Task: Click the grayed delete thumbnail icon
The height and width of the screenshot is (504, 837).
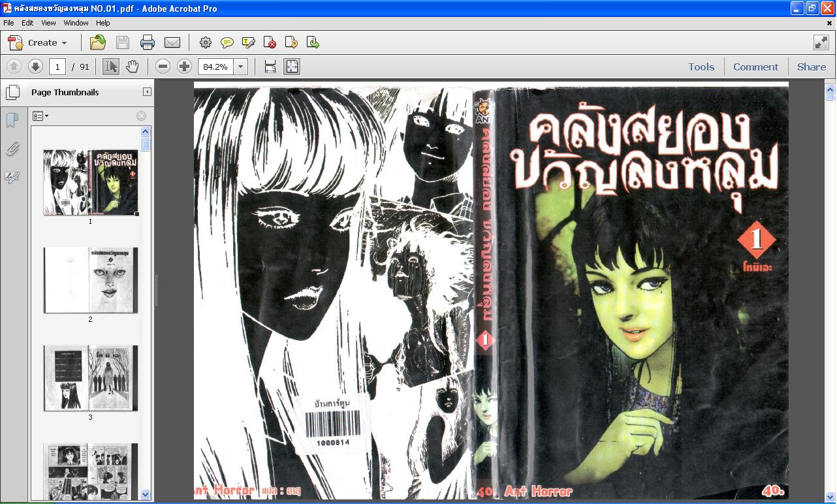Action: click(x=141, y=116)
